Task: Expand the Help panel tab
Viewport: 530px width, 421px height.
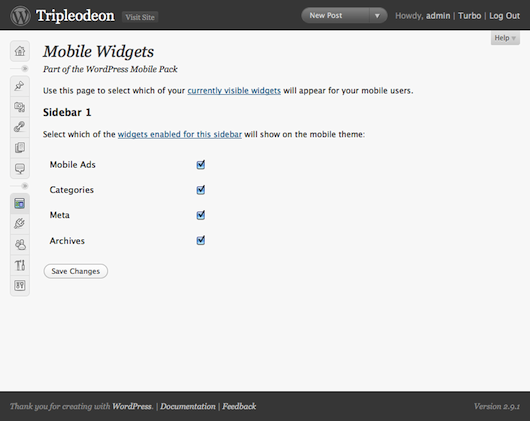Action: click(505, 38)
